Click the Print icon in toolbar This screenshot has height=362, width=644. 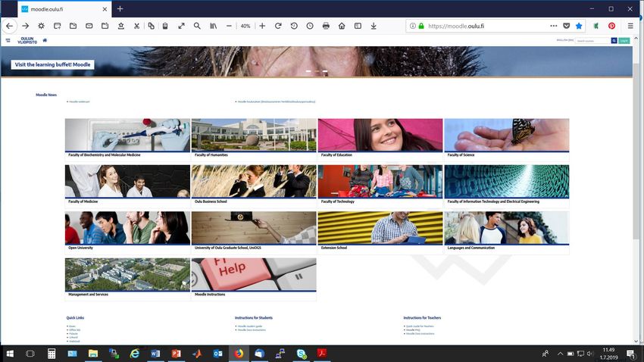(x=326, y=26)
